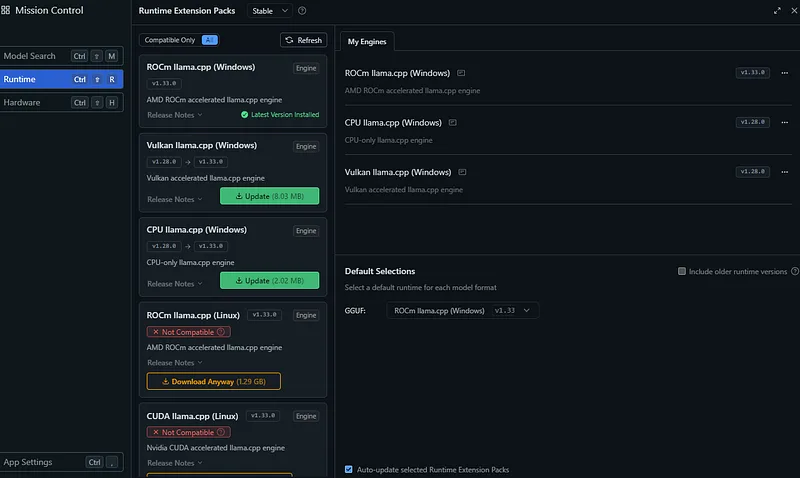Open the three-dot menu for ROCm llama.cpp engine
Screen dimensions: 800x478
[x=785, y=73]
